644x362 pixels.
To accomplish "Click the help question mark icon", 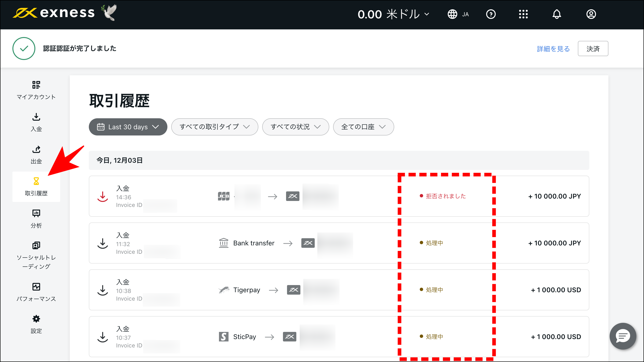I will pyautogui.click(x=491, y=14).
